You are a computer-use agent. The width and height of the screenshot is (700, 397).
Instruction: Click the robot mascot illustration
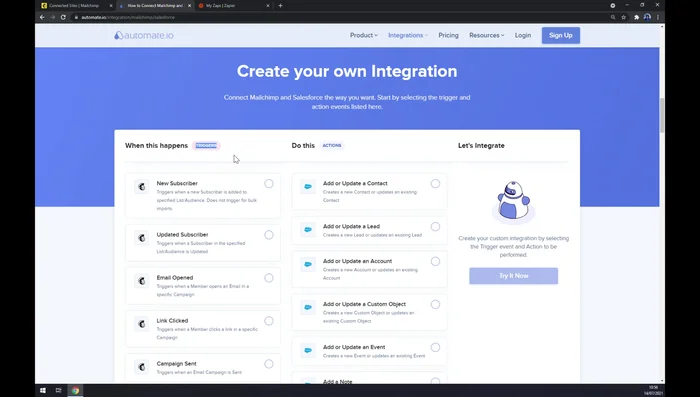[513, 201]
